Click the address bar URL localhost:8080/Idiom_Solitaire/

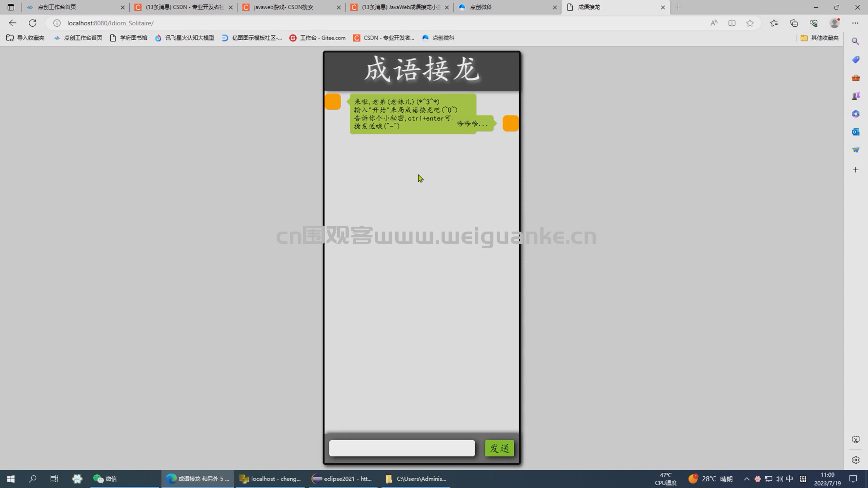click(x=110, y=23)
